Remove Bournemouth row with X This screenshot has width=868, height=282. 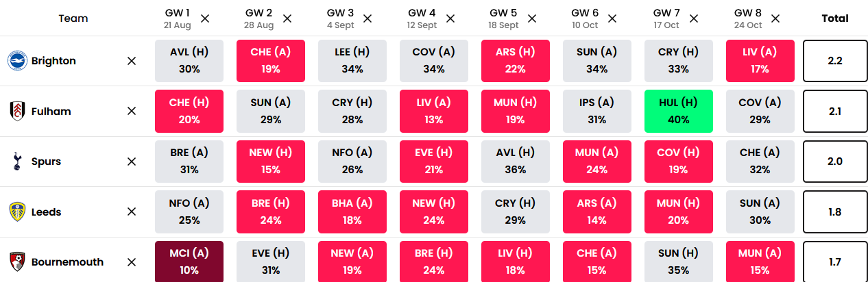pyautogui.click(x=132, y=262)
